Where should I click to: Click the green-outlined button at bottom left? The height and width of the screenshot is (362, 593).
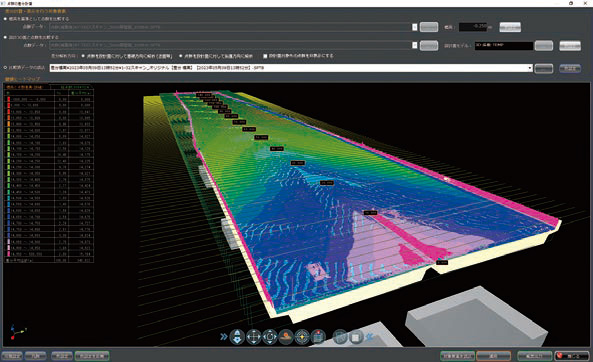[92, 356]
